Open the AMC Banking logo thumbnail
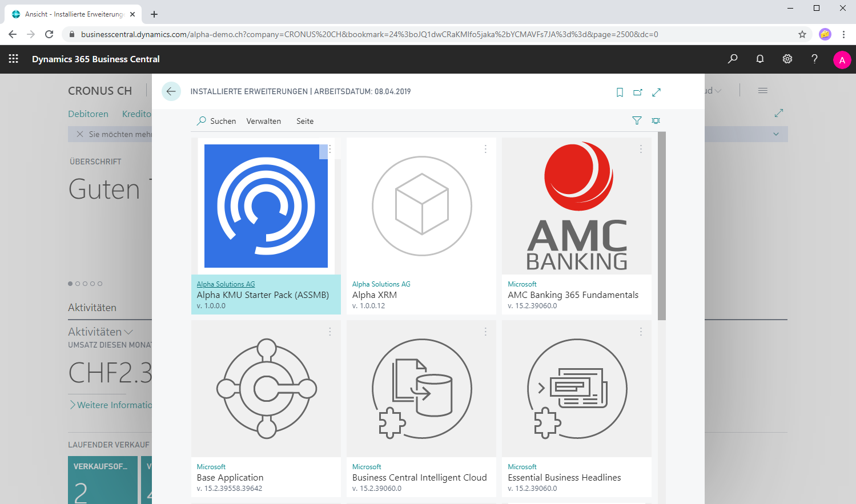856x504 pixels. click(x=577, y=206)
